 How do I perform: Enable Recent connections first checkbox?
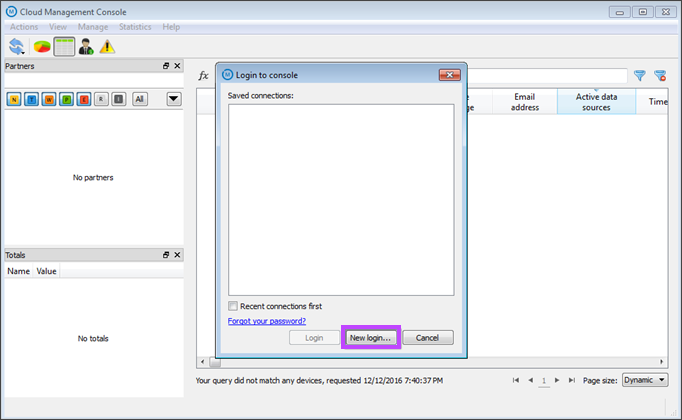[x=233, y=306]
